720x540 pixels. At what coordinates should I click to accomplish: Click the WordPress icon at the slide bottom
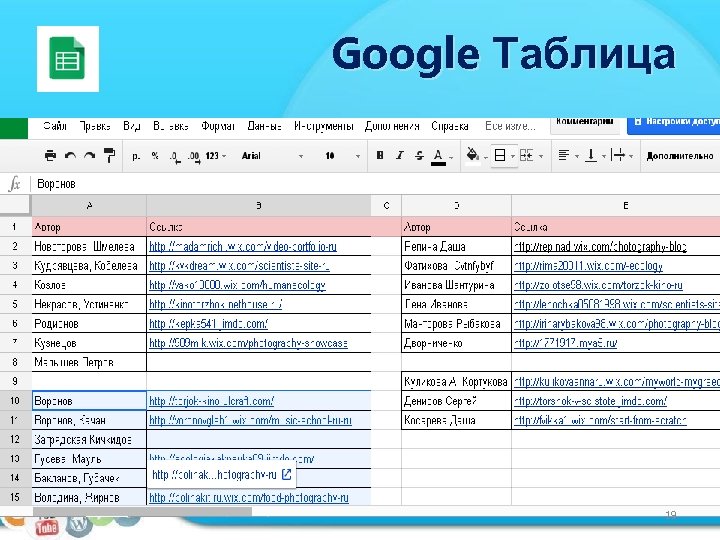(79, 525)
